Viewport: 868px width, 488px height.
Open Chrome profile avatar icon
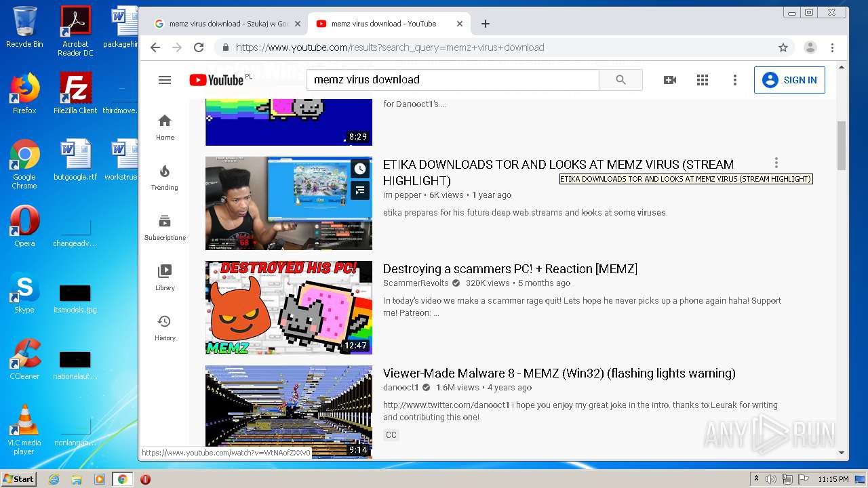(810, 47)
